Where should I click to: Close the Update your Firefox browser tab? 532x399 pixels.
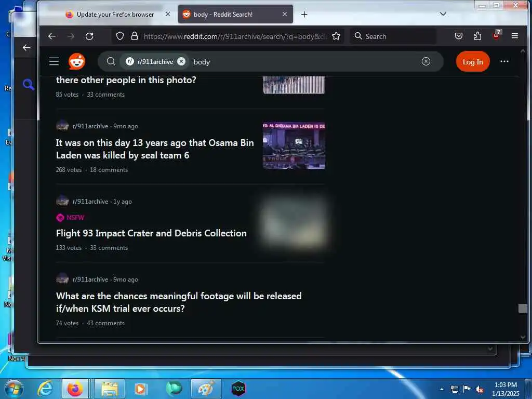(x=168, y=14)
